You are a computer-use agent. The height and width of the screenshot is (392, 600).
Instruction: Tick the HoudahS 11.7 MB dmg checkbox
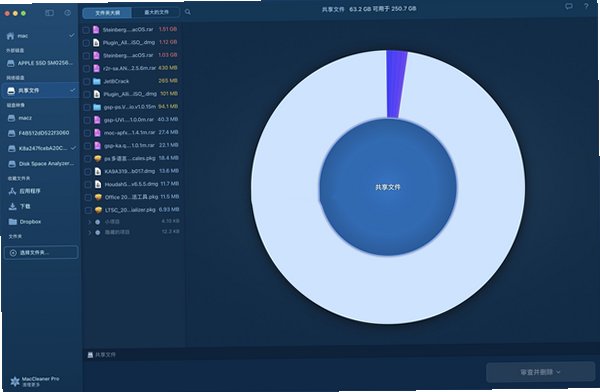tap(88, 185)
